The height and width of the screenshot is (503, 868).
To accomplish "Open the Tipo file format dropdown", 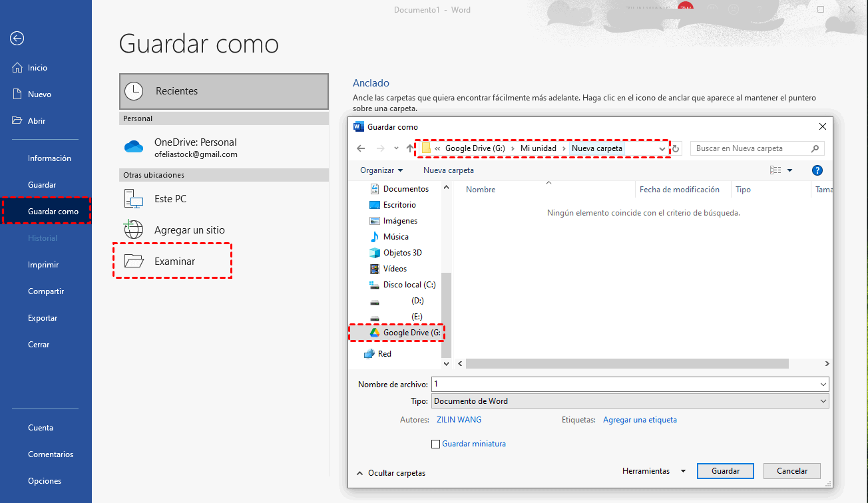I will (x=630, y=401).
